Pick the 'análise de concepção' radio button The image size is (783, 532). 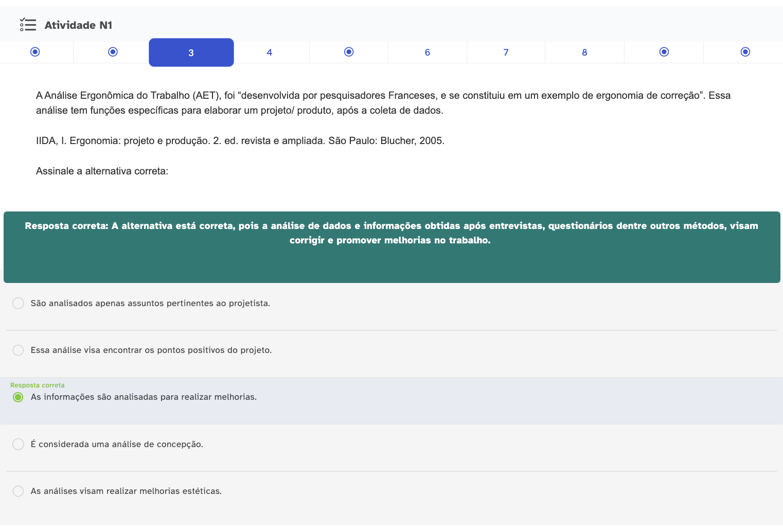tap(18, 444)
